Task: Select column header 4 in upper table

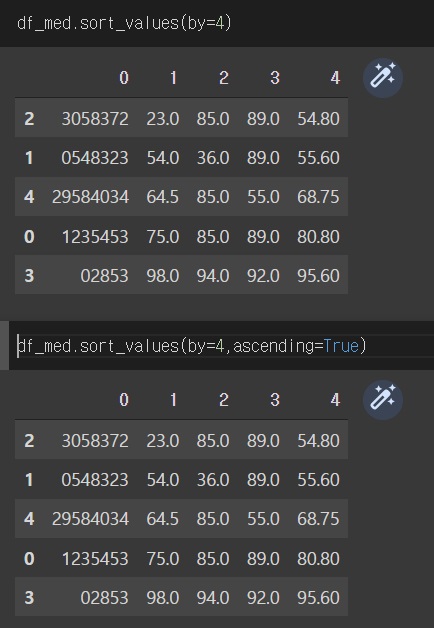Action: [x=335, y=78]
